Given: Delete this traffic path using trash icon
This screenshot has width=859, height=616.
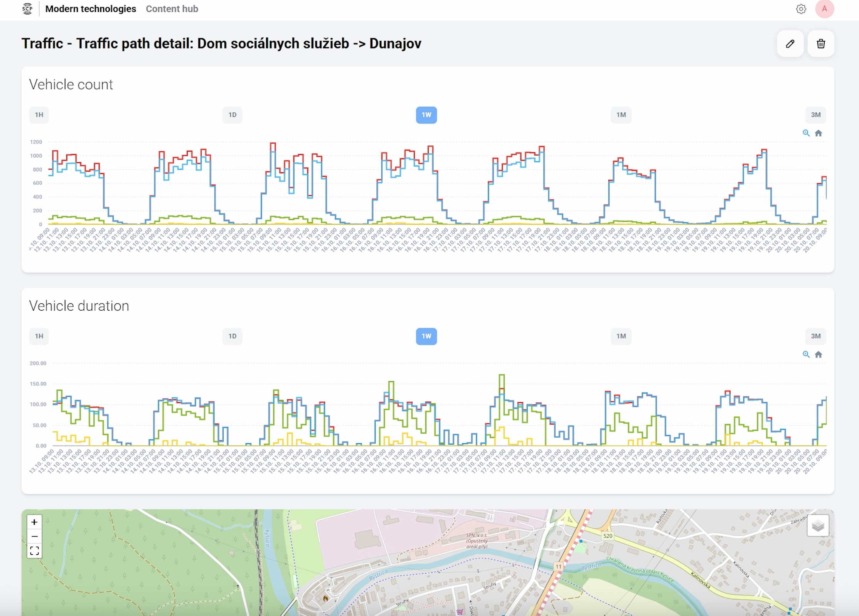Looking at the screenshot, I should [820, 44].
